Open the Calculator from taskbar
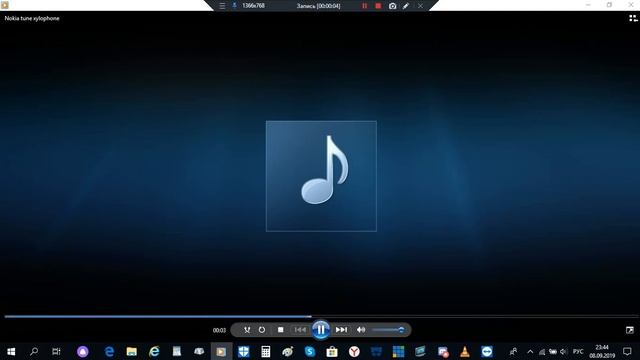Image resolution: width=640 pixels, height=360 pixels. pos(266,351)
